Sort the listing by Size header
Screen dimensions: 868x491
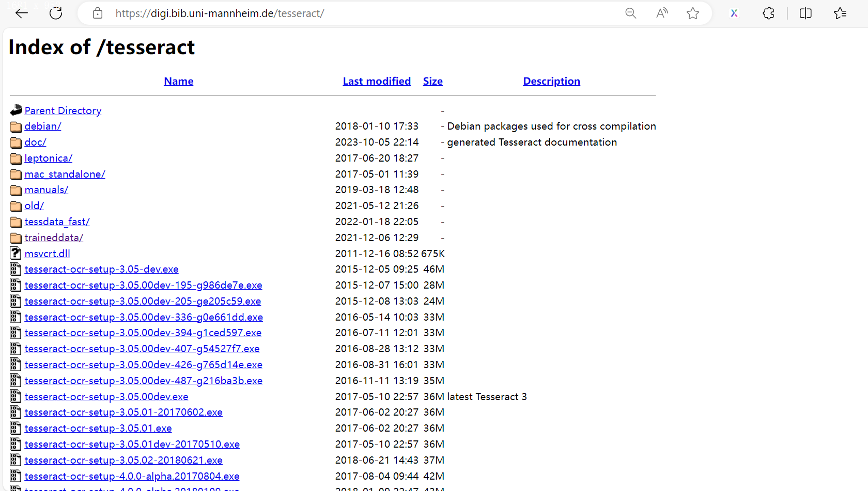pos(432,81)
